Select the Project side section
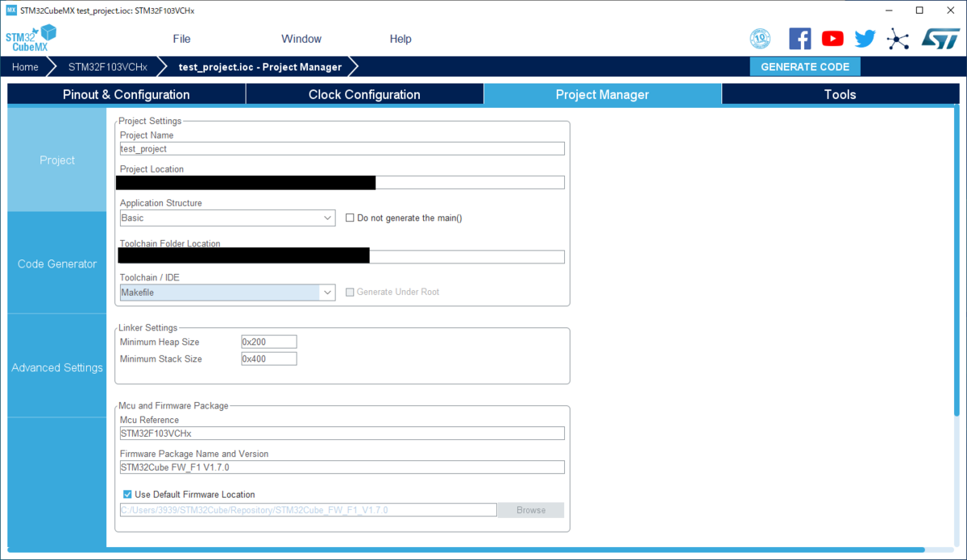Viewport: 967px width, 560px height. coord(57,160)
